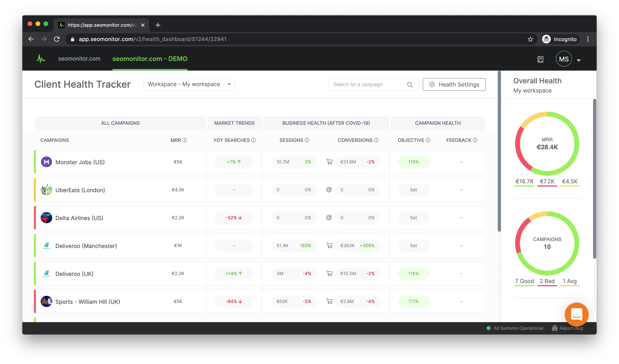Image resolution: width=619 pixels, height=364 pixels.
Task: Click Overall Health panel scrollbar
Action: click(594, 179)
